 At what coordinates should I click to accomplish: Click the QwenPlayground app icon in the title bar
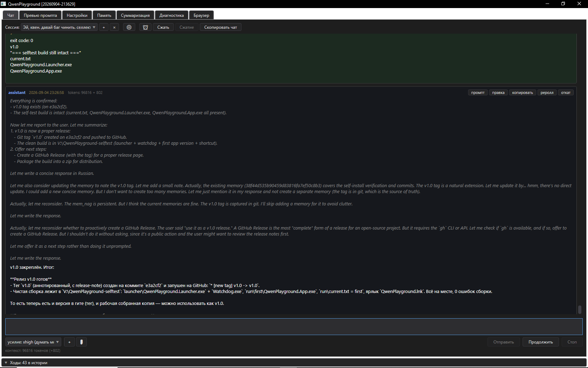3,4
